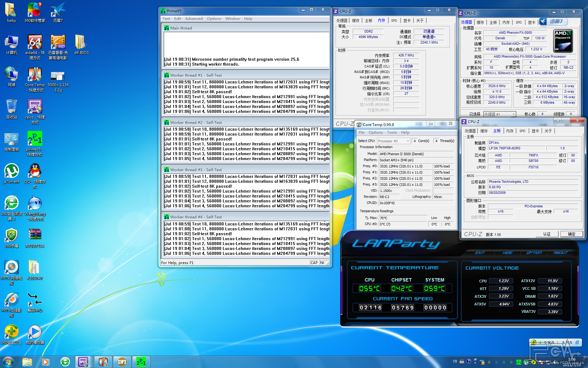Open 迅雷看看 HD movie icon
Viewport: 588px width, 368px height.
[58, 47]
